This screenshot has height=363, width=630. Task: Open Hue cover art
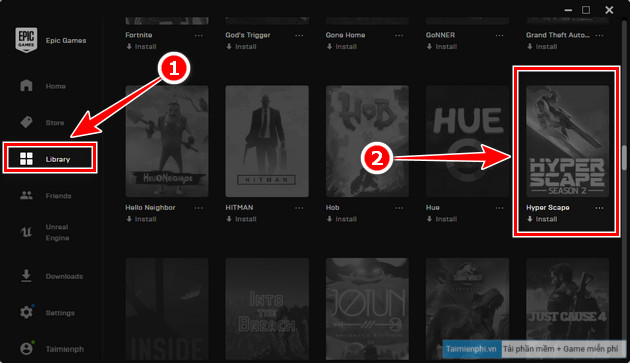pyautogui.click(x=468, y=141)
